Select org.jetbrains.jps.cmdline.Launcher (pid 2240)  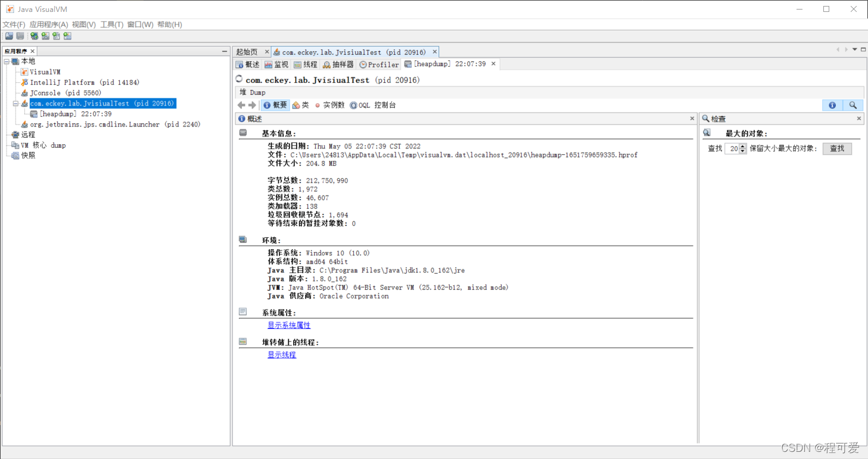pos(115,125)
